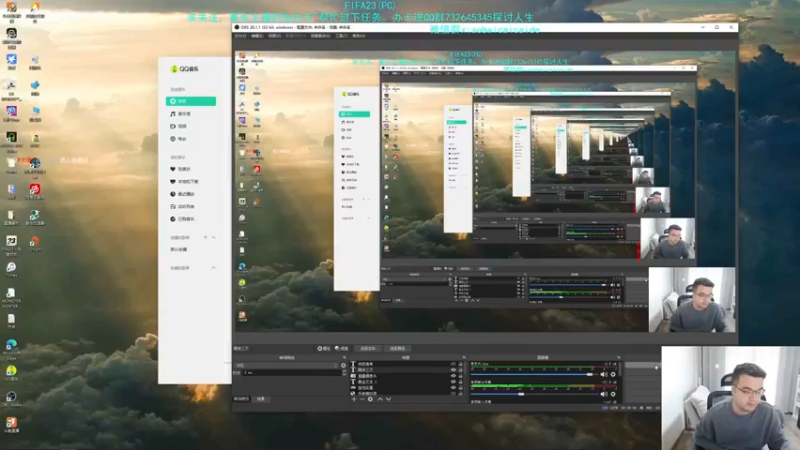800x450 pixels.
Task: Open the Help menu in OBS
Action: 359,36
